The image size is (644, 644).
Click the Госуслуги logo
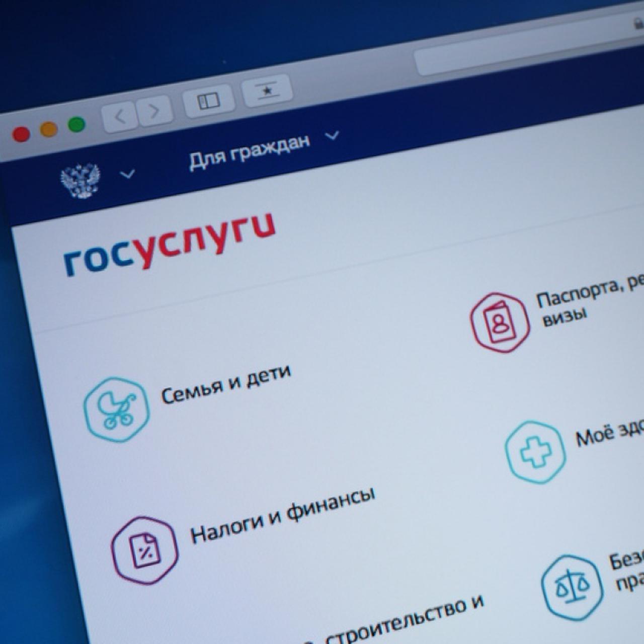(x=170, y=245)
